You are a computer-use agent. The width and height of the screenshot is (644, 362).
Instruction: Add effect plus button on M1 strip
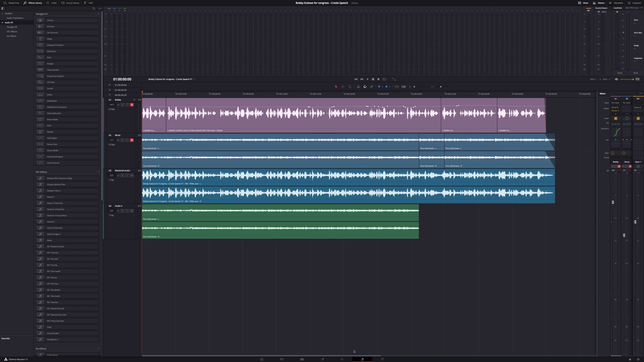point(638,114)
